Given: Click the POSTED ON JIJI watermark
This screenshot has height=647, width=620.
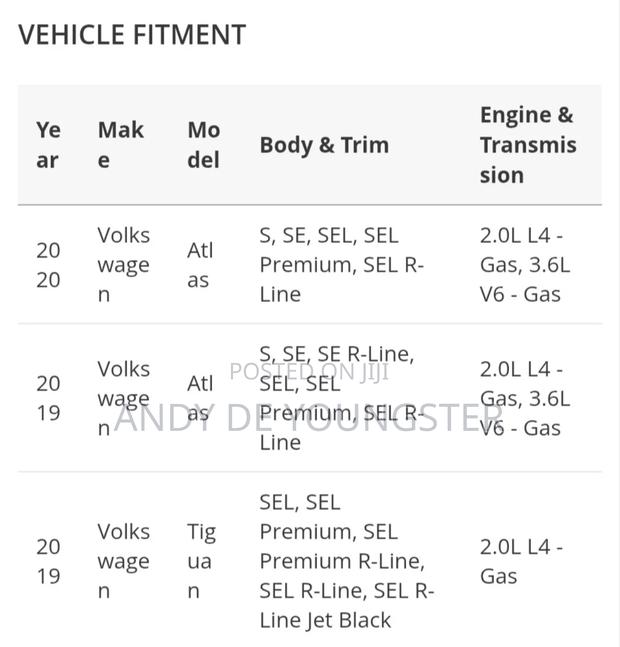Looking at the screenshot, I should [x=309, y=372].
